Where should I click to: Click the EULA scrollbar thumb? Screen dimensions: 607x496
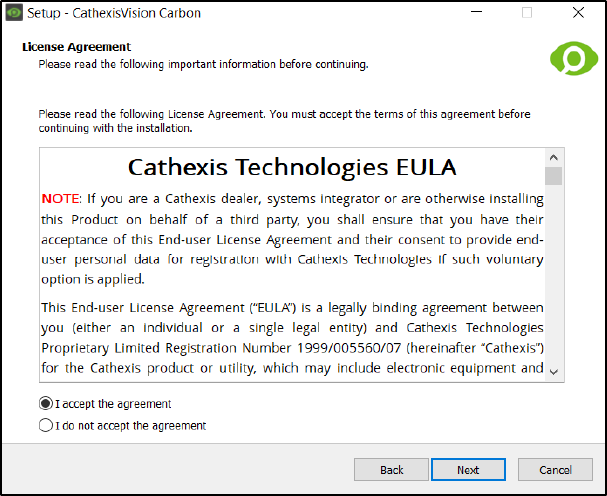[x=554, y=176]
